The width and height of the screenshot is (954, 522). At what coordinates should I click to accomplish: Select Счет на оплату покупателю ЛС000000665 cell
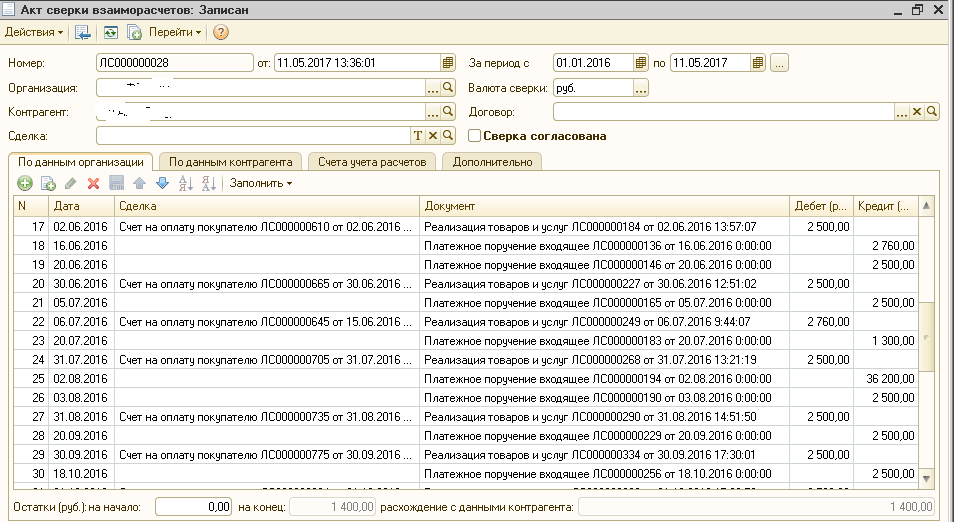click(266, 284)
